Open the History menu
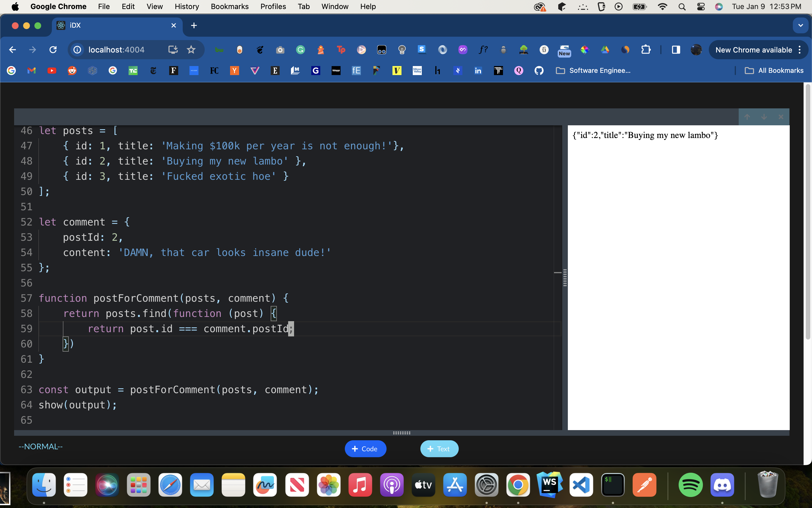The image size is (812, 508). [x=187, y=6]
